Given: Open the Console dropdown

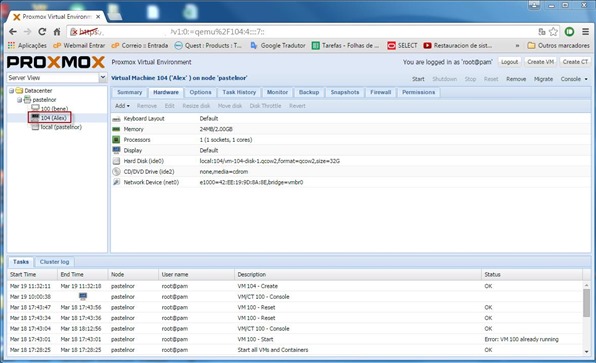Looking at the screenshot, I should pos(574,79).
